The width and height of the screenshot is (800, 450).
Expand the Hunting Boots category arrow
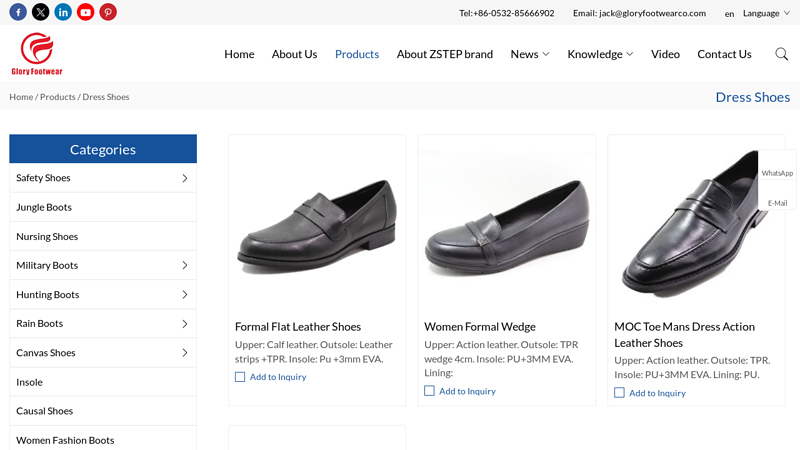point(185,295)
